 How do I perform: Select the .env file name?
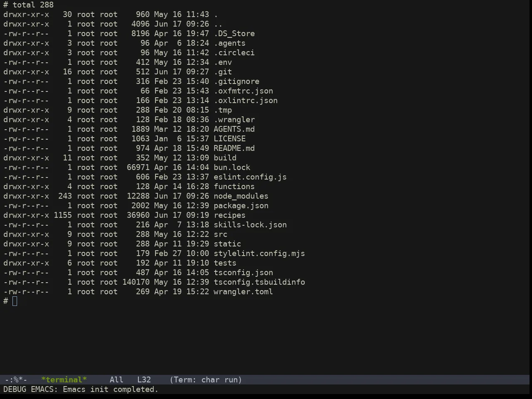223,62
